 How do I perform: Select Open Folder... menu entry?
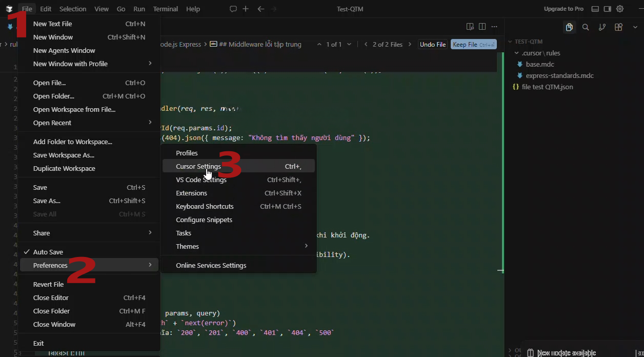pos(89,96)
